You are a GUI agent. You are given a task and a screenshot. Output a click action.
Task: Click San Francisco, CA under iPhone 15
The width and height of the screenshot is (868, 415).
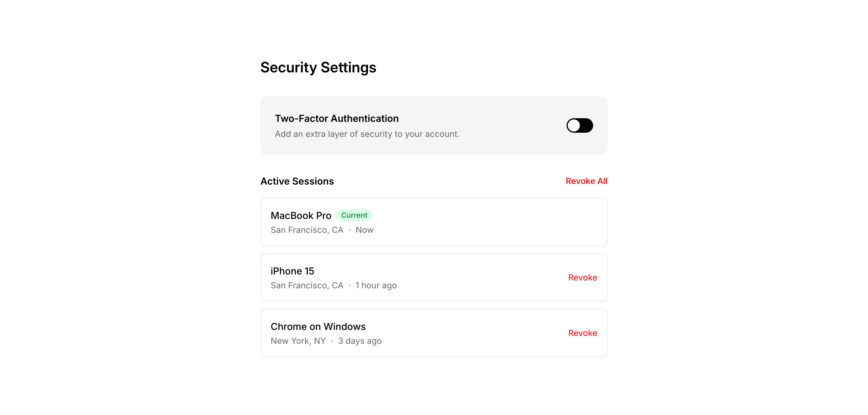[307, 286]
